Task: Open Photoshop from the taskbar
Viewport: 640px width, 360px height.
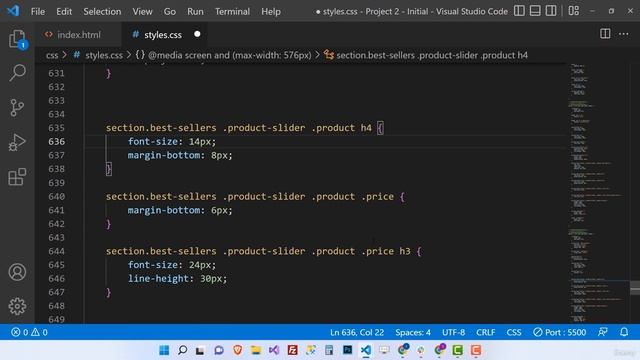Action: tap(347, 350)
